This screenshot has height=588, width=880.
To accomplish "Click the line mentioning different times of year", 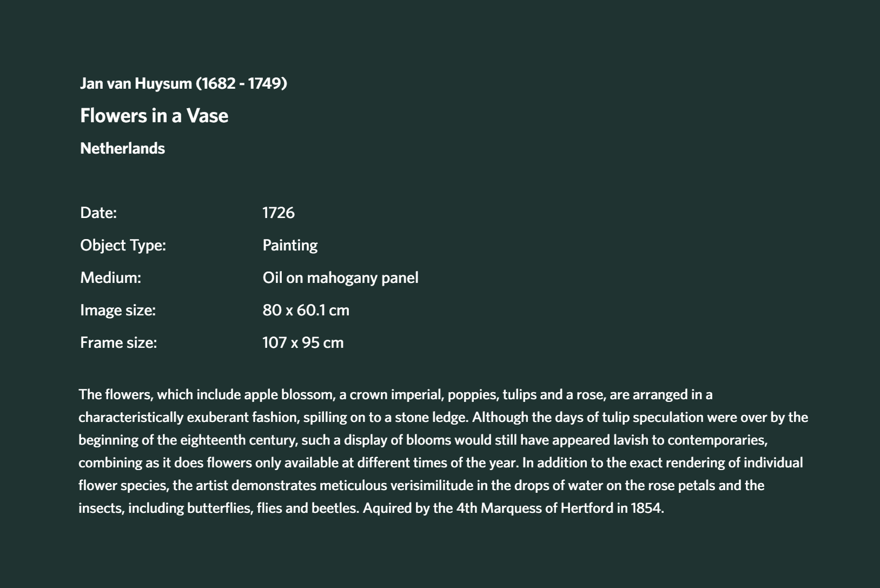I will click(440, 463).
